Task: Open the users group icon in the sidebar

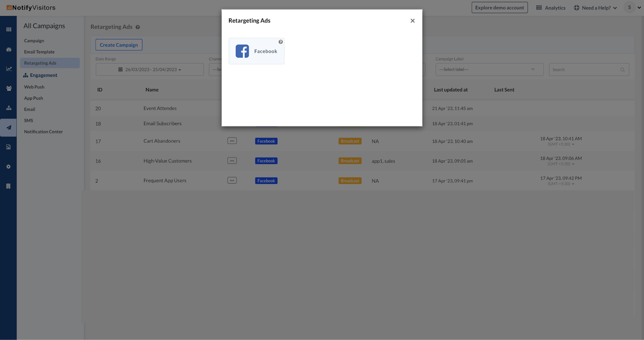Action: [x=8, y=89]
